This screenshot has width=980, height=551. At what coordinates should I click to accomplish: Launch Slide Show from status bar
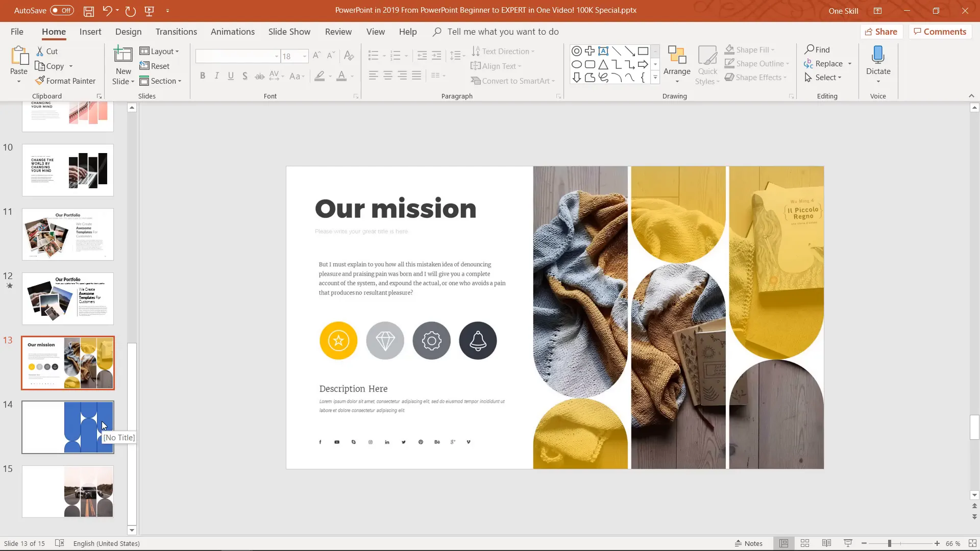[x=848, y=543]
